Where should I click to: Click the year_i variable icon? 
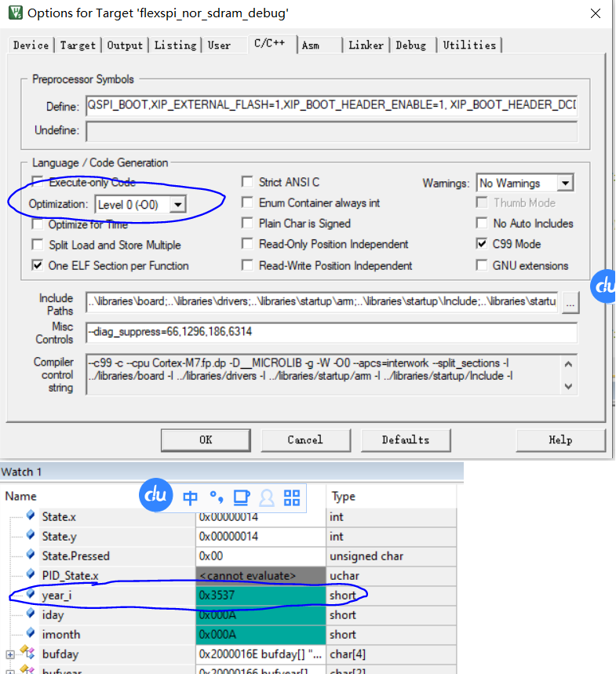point(30,594)
